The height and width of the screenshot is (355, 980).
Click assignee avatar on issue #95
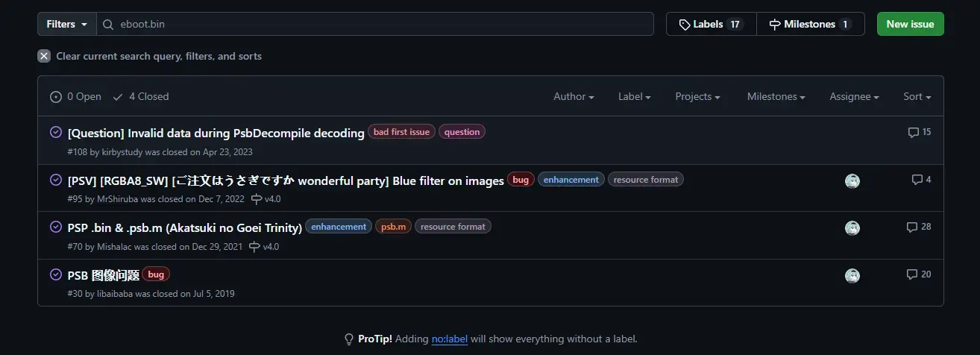point(852,180)
